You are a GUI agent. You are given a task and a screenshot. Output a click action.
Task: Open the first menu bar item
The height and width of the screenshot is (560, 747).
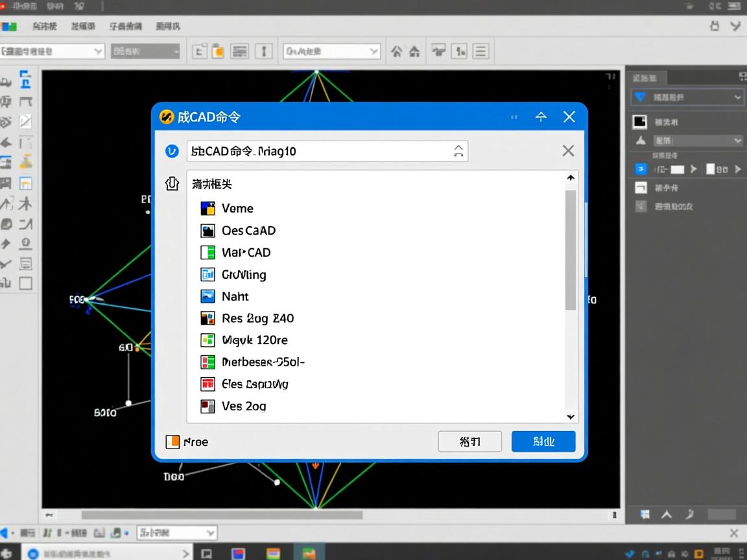(44, 27)
